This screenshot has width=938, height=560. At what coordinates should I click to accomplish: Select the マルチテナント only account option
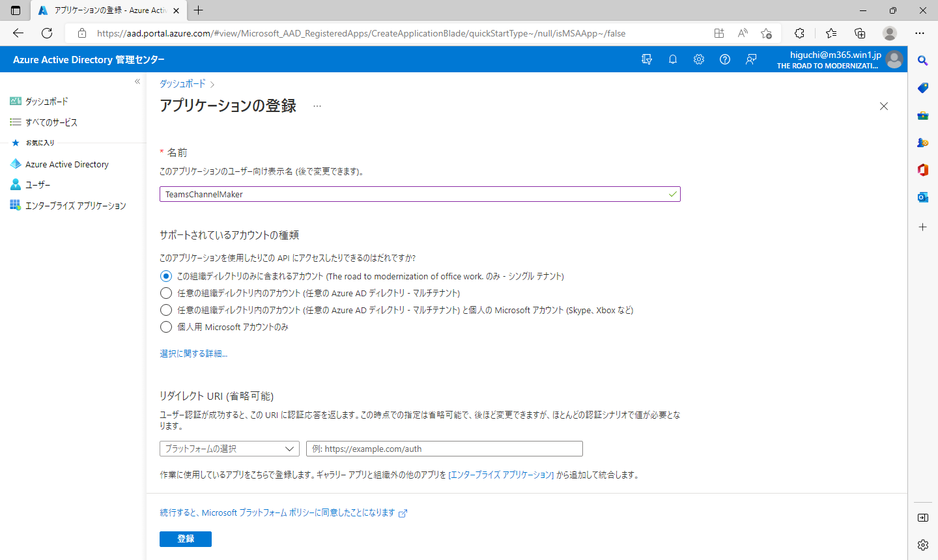point(166,293)
